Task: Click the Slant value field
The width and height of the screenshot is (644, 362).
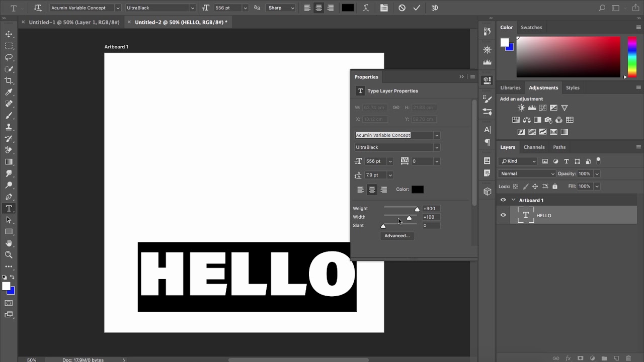Action: pyautogui.click(x=431, y=226)
